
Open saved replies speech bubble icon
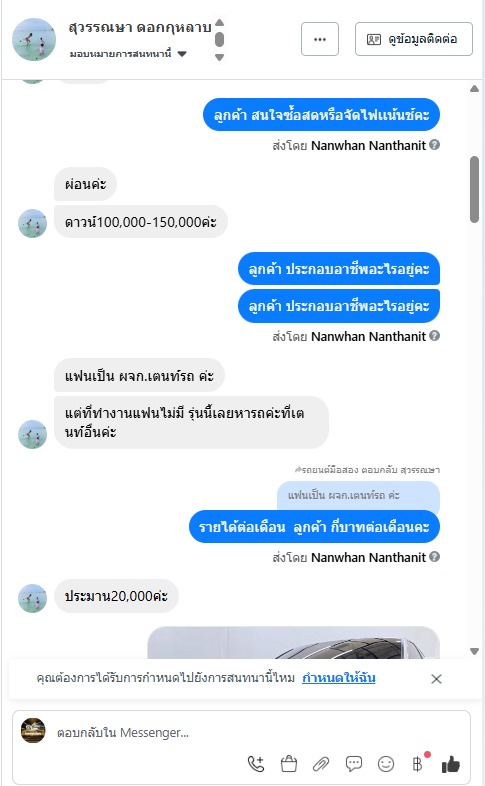[354, 764]
